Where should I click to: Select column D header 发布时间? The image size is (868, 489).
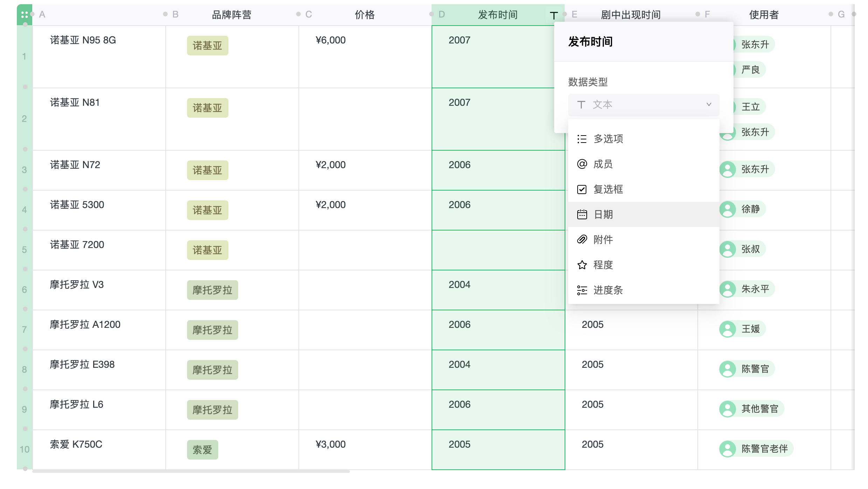[498, 15]
